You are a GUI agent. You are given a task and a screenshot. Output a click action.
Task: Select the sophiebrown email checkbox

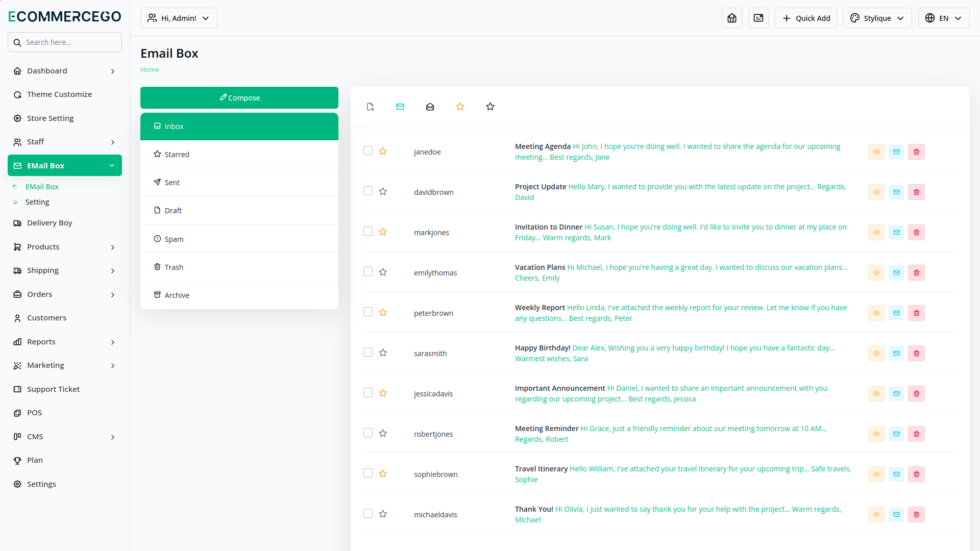click(368, 473)
